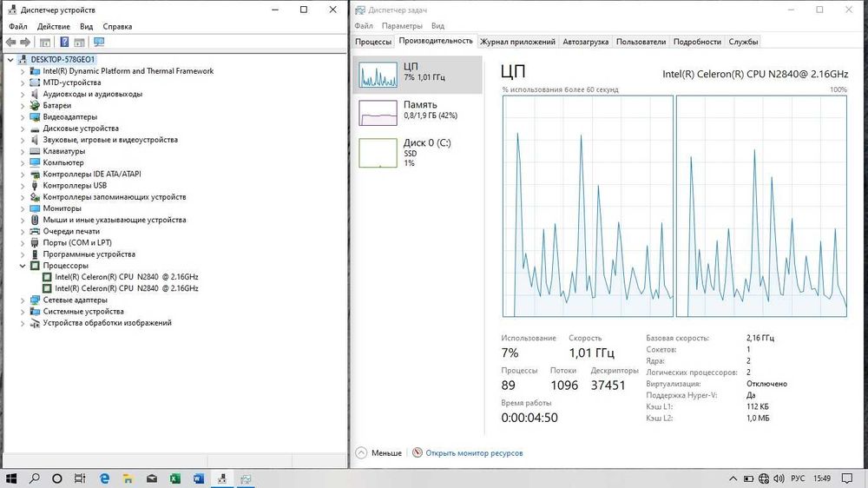The height and width of the screenshot is (488, 868).
Task: Expand the Сетевые адаптеры category
Action: pos(23,300)
